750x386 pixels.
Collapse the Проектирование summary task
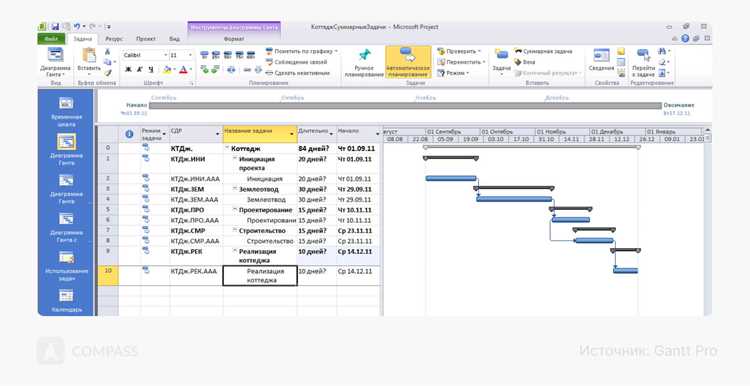(x=235, y=210)
